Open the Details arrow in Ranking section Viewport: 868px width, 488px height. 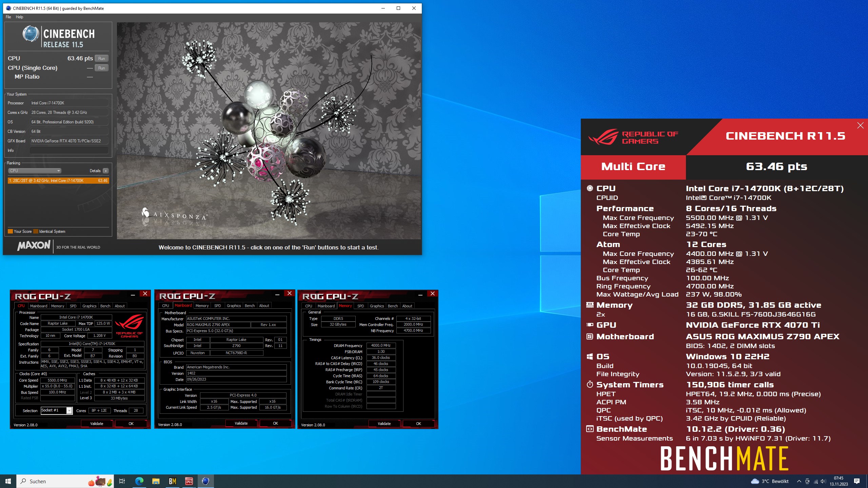click(106, 171)
